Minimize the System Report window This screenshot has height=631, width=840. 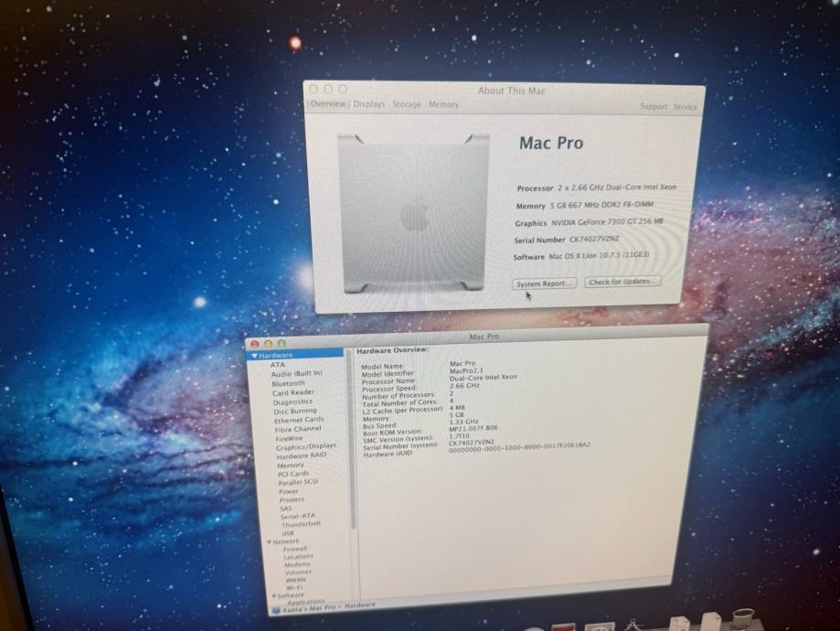pyautogui.click(x=269, y=343)
